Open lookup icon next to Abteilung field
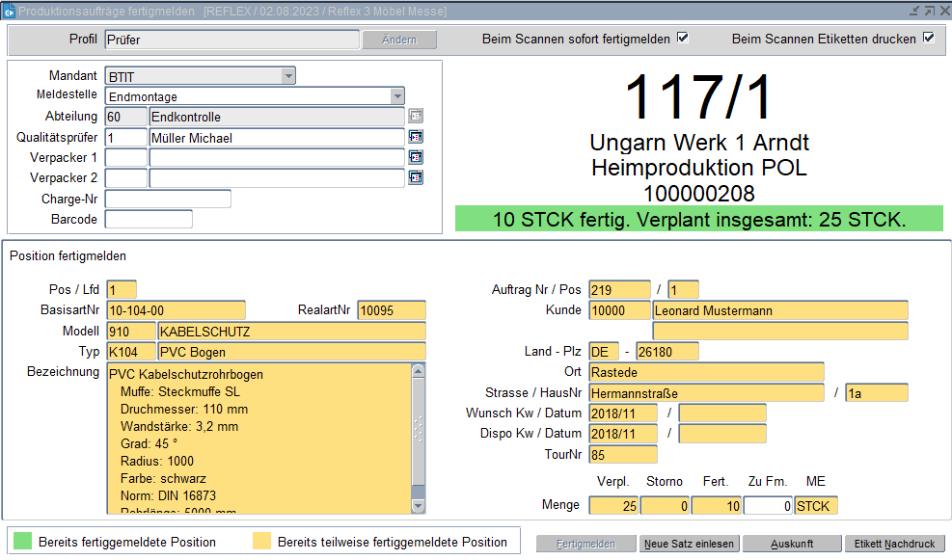Image resolution: width=952 pixels, height=560 pixels. (416, 117)
